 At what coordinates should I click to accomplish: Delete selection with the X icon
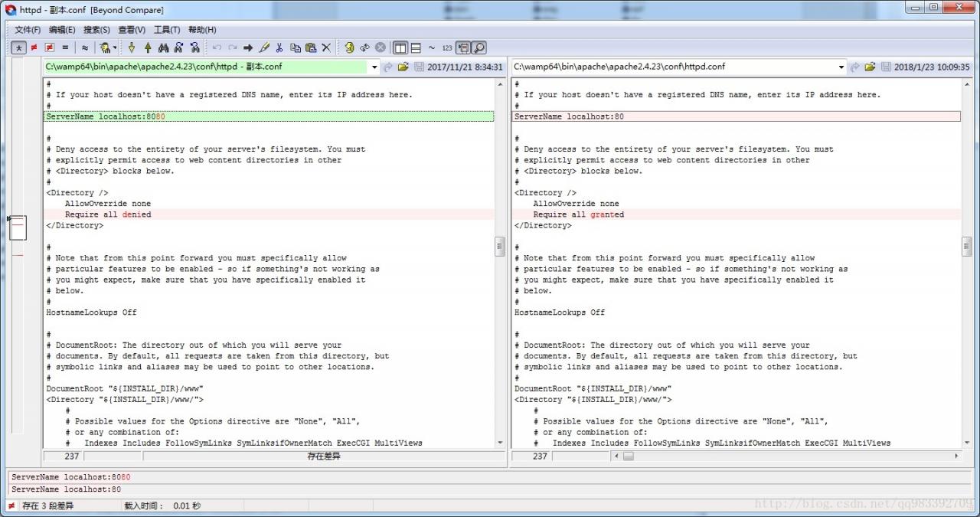(326, 47)
